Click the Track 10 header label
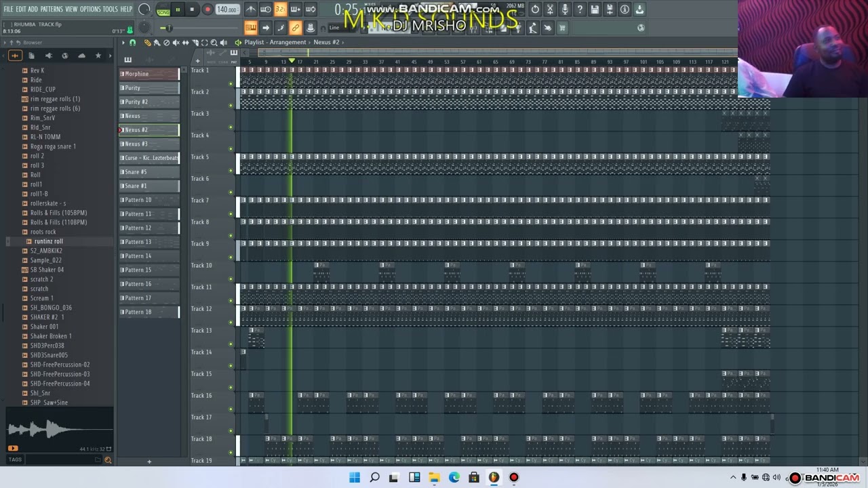The width and height of the screenshot is (868, 488). point(201,265)
